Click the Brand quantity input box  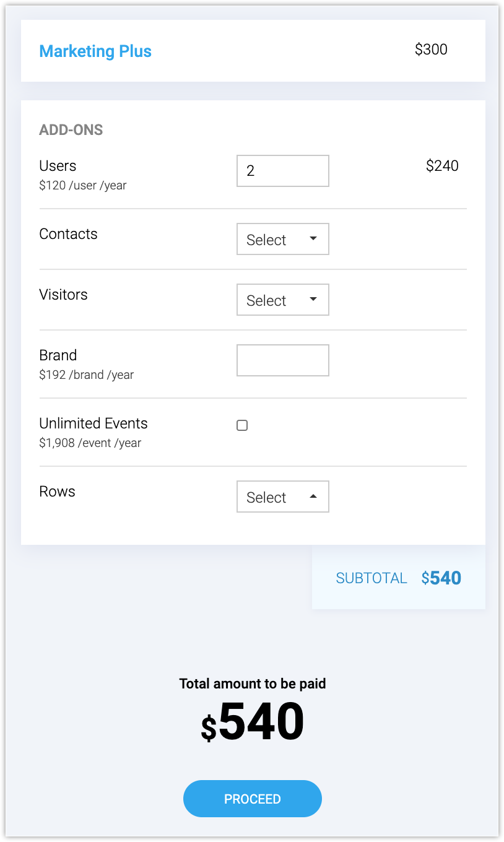(x=282, y=360)
